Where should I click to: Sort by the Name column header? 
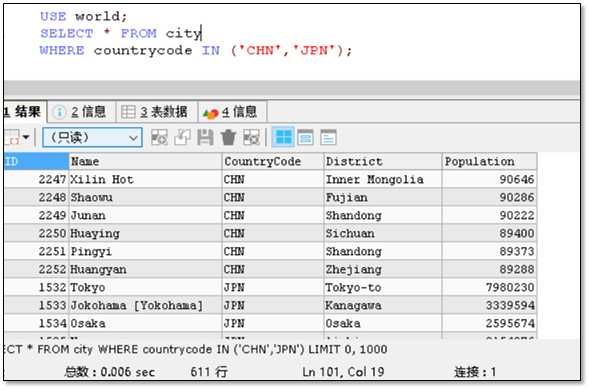point(146,161)
